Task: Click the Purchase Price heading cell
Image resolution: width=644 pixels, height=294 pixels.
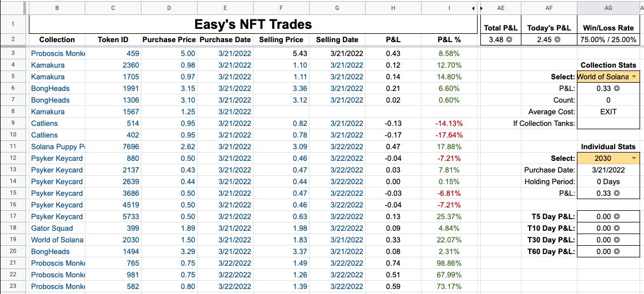Action: coord(169,40)
